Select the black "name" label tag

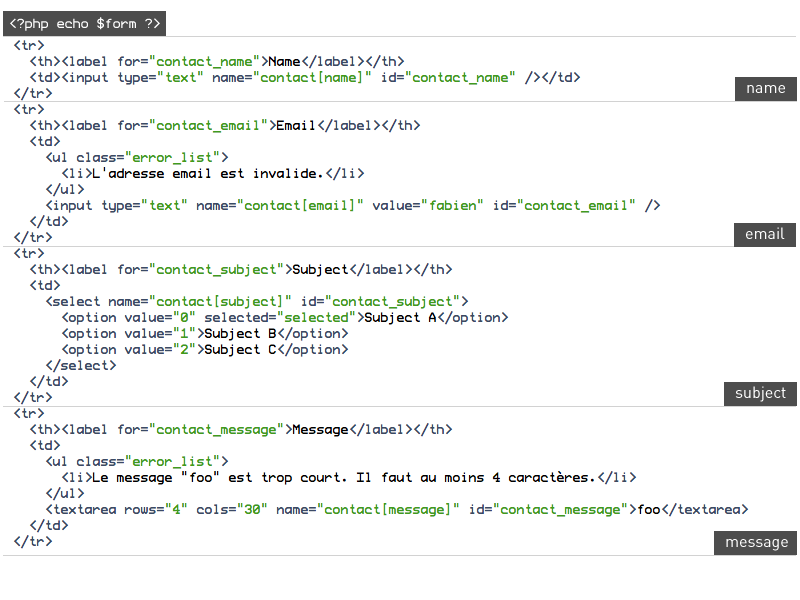click(765, 88)
